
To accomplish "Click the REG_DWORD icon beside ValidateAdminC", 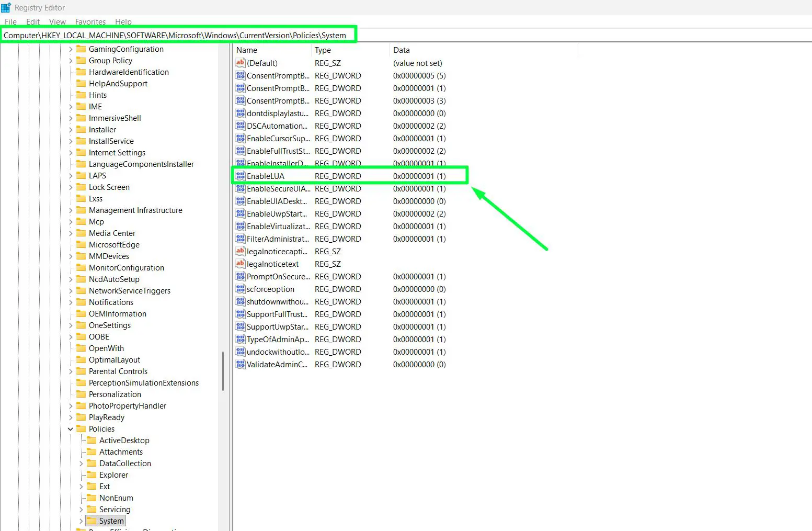I will (x=240, y=364).
